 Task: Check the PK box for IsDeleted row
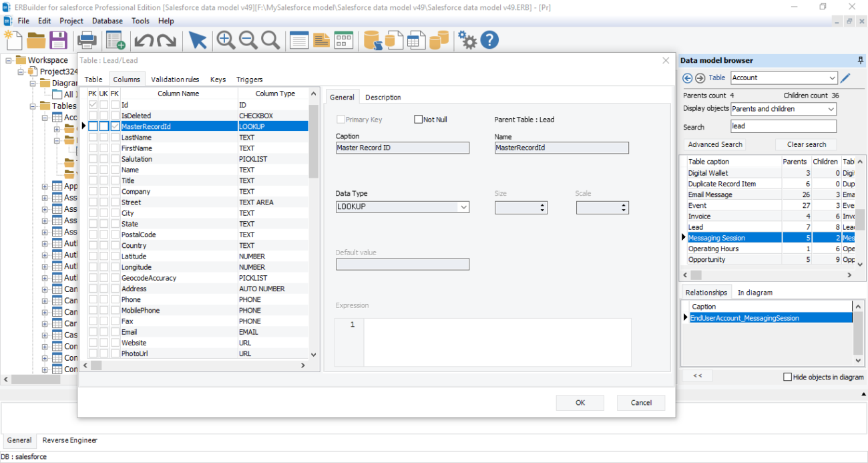tap(93, 116)
